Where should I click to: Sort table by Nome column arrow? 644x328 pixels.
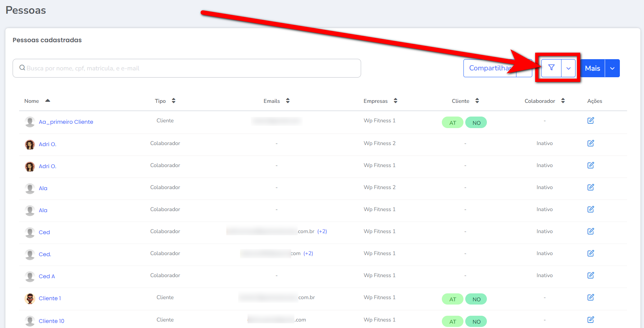tap(48, 101)
